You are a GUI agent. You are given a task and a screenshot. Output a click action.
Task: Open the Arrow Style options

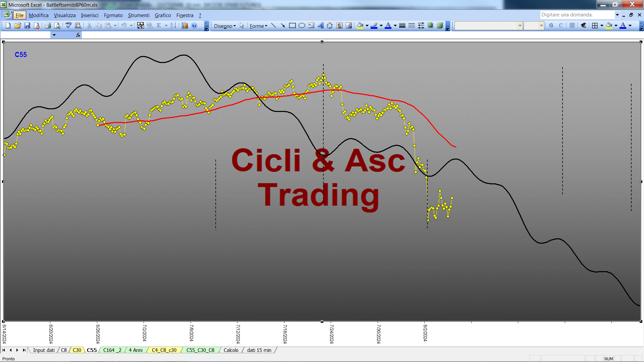[421, 25]
